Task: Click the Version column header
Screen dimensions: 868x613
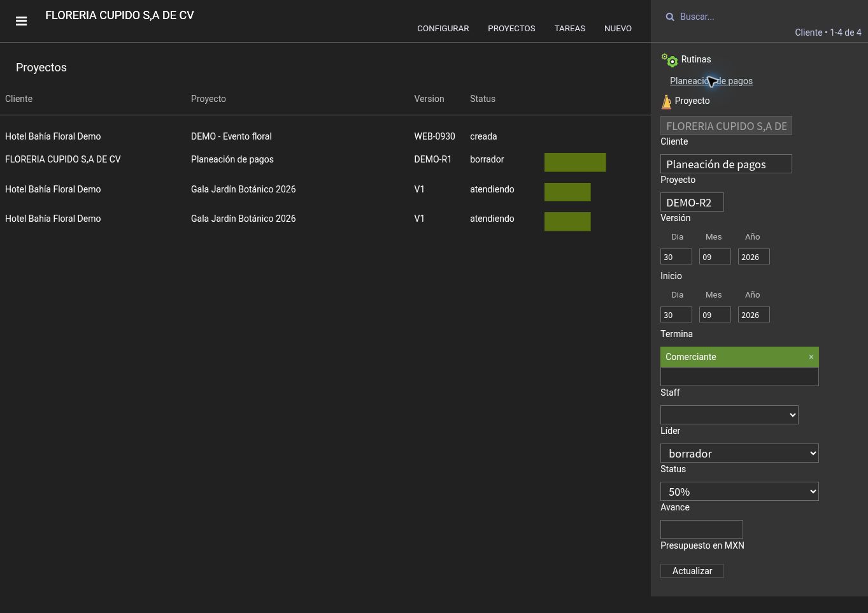Action: pos(429,99)
